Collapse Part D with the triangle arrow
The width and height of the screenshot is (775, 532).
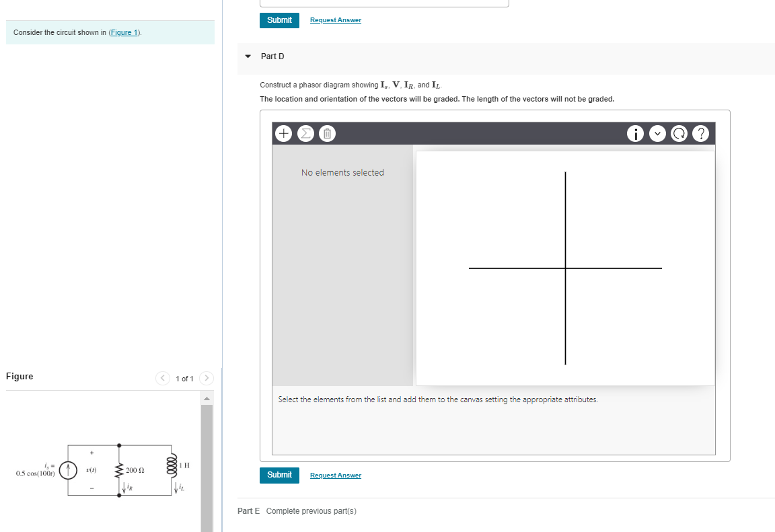248,56
